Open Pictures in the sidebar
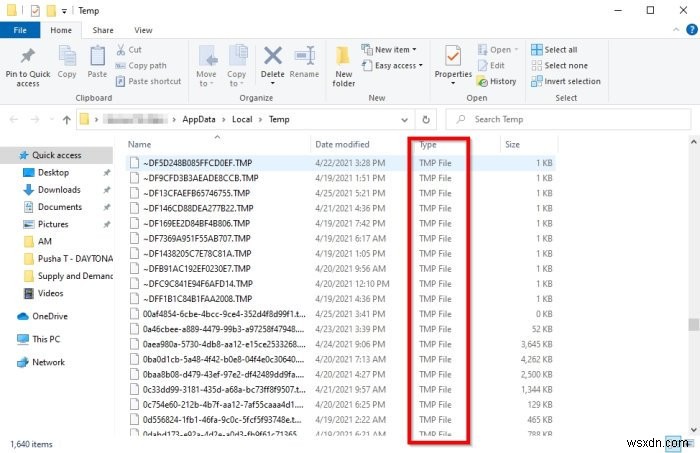700x453 pixels. point(53,224)
